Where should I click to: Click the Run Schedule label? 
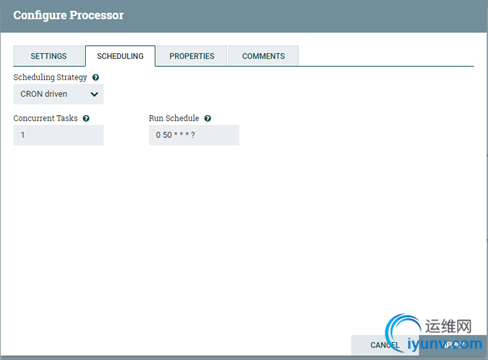(x=174, y=118)
